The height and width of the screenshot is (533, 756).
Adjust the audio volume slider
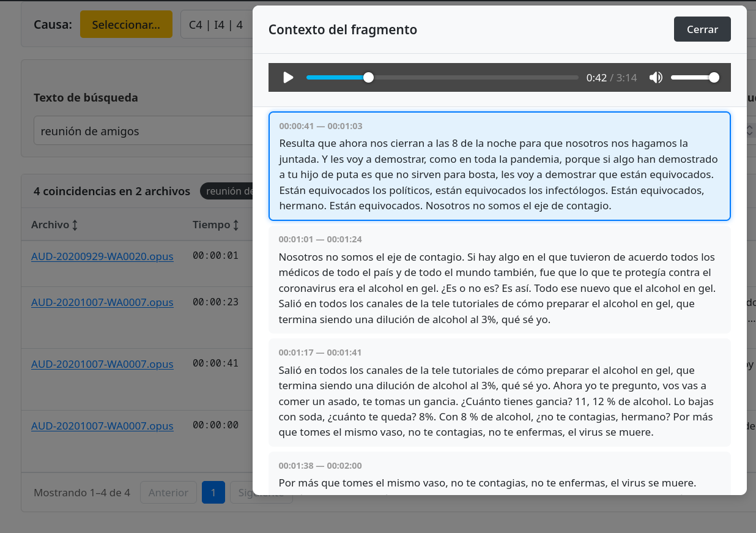point(694,78)
